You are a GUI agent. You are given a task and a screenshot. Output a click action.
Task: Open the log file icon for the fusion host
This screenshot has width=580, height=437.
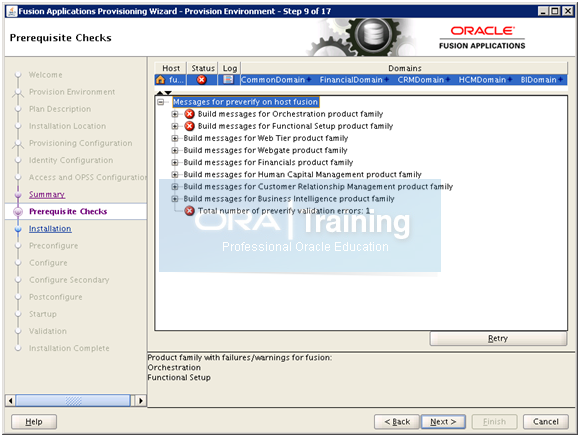(x=228, y=80)
